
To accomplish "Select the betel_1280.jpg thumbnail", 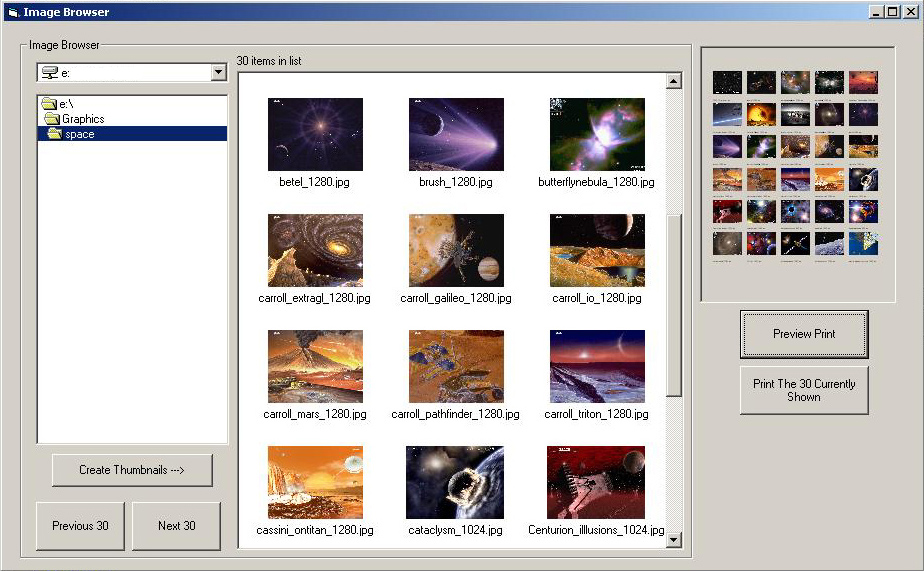I will (315, 135).
